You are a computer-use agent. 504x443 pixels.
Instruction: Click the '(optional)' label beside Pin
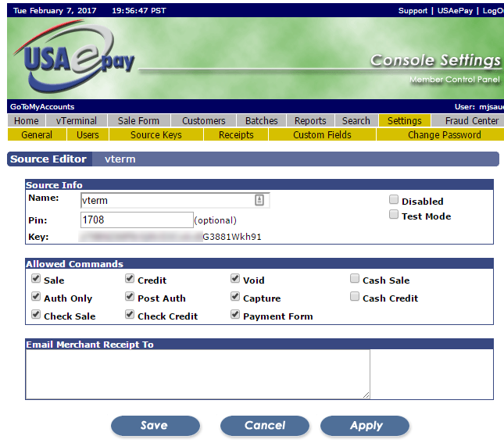pyautogui.click(x=215, y=220)
